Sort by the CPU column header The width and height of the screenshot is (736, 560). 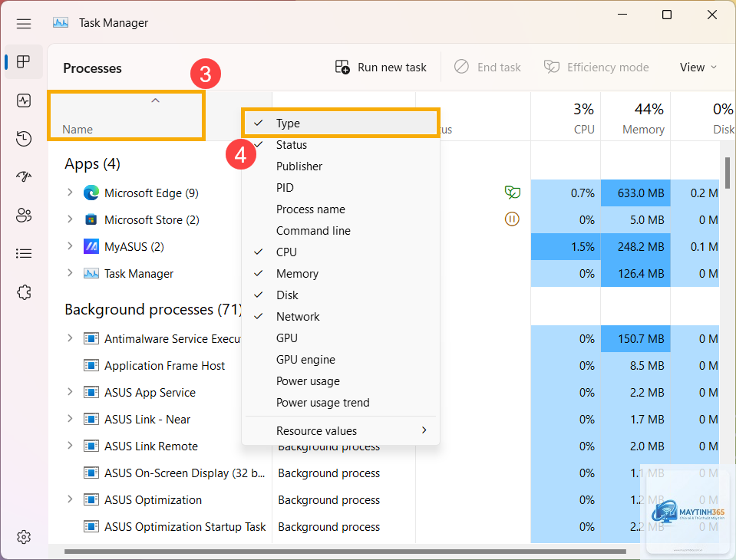(x=566, y=117)
